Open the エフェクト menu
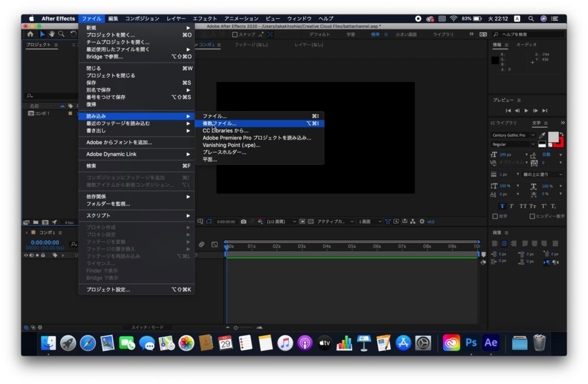The image size is (588, 384). coord(205,18)
